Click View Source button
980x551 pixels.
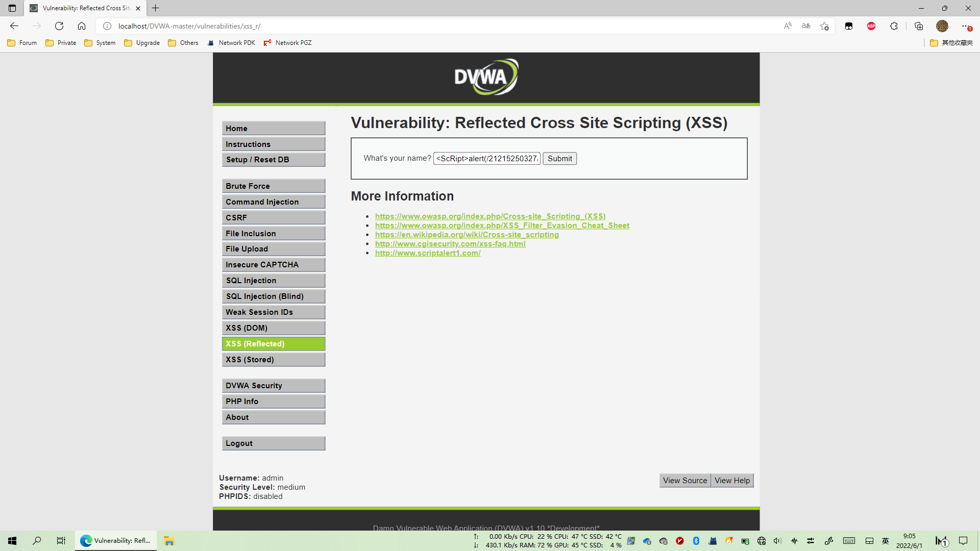coord(684,481)
